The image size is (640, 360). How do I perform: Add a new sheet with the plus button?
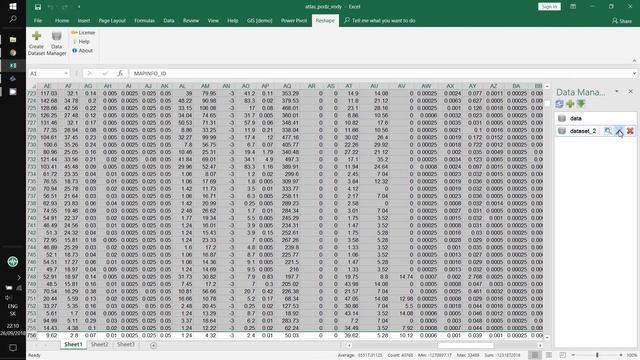click(153, 345)
